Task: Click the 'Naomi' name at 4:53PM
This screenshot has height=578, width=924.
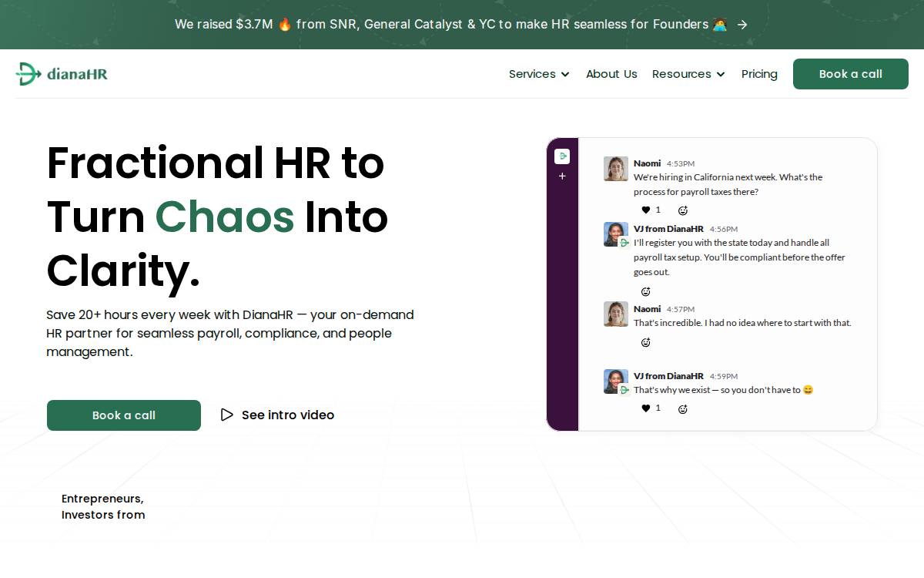Action: 647,163
